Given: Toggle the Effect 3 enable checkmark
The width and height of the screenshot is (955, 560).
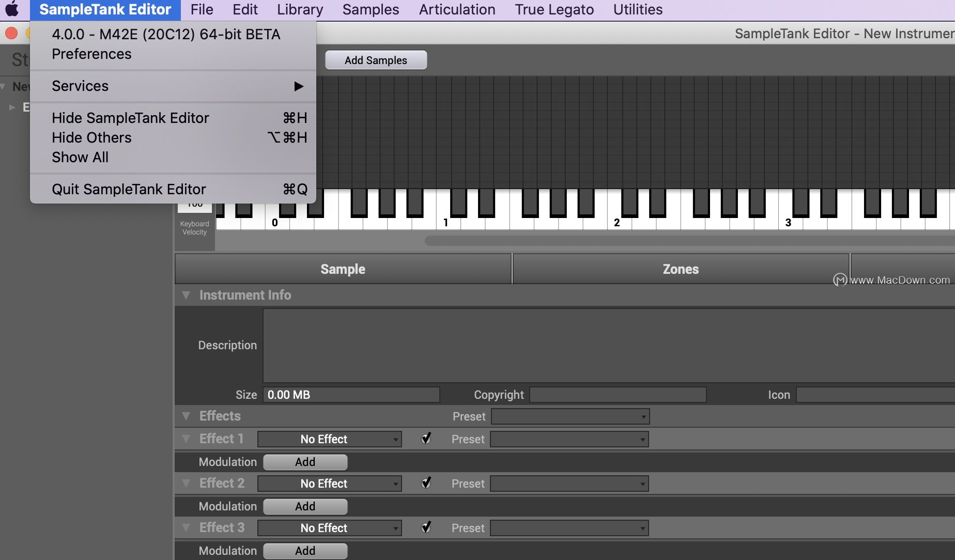Looking at the screenshot, I should [426, 527].
